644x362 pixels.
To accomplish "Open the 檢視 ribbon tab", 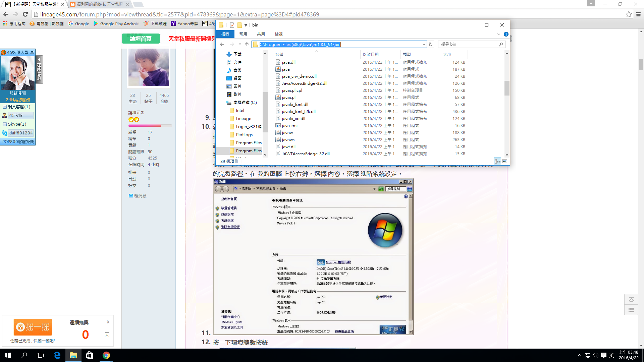I will click(279, 34).
